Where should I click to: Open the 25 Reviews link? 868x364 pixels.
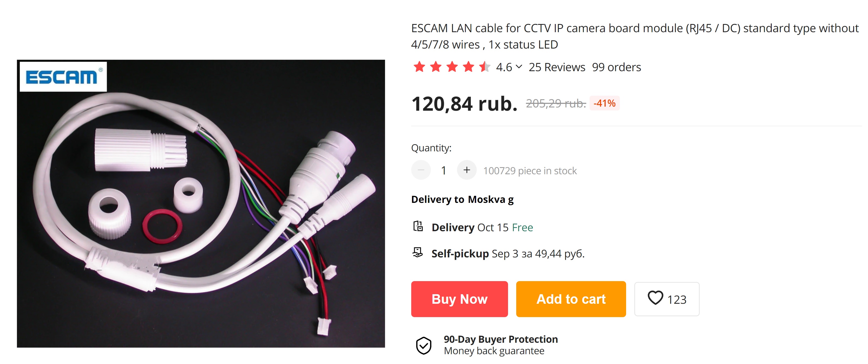click(557, 67)
